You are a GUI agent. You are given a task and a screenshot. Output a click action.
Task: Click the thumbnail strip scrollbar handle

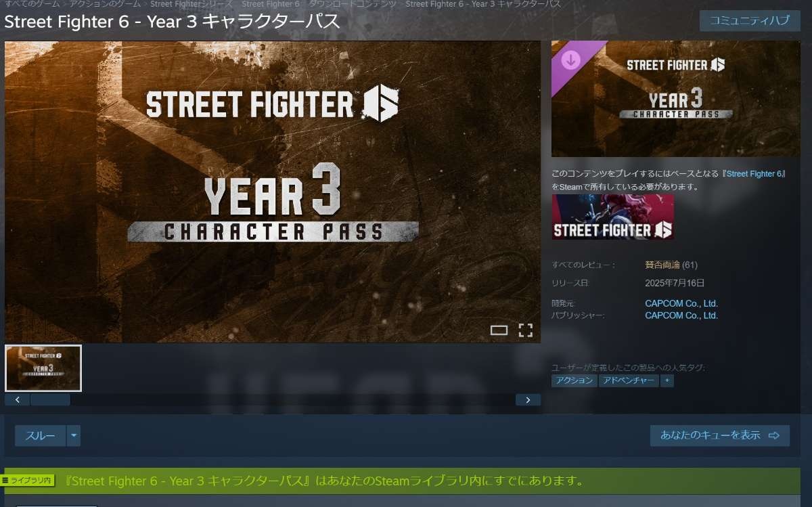50,399
